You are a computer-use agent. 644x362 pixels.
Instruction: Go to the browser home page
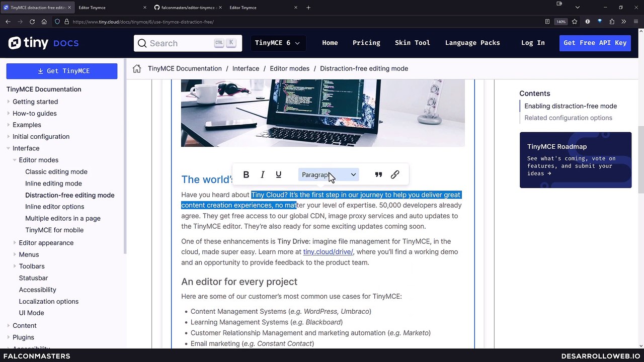pyautogui.click(x=44, y=22)
